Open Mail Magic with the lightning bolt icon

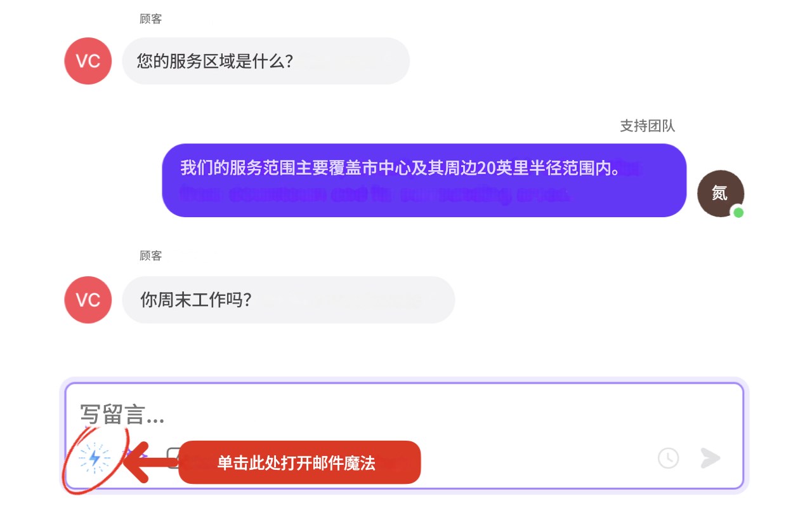coord(95,458)
